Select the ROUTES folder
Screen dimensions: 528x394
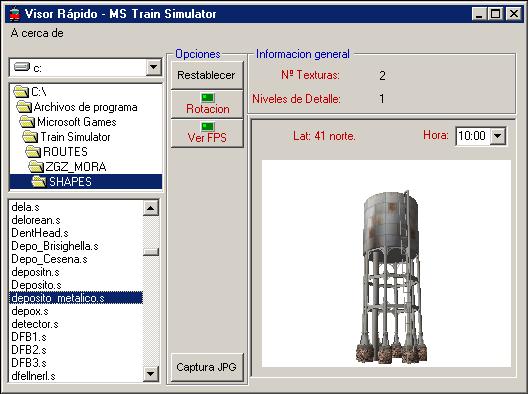(x=57, y=152)
